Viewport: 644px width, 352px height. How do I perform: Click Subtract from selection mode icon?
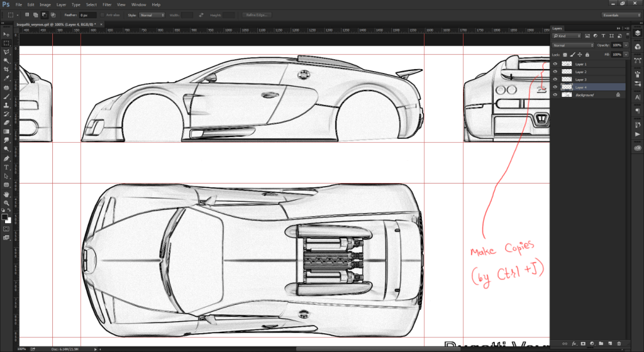tap(44, 14)
